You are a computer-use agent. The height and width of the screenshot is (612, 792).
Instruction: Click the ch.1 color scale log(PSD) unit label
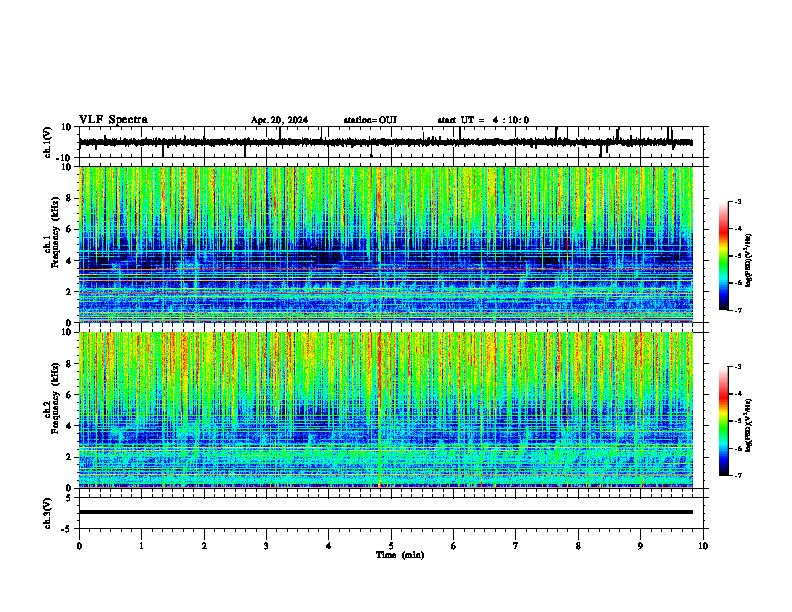pos(749,260)
